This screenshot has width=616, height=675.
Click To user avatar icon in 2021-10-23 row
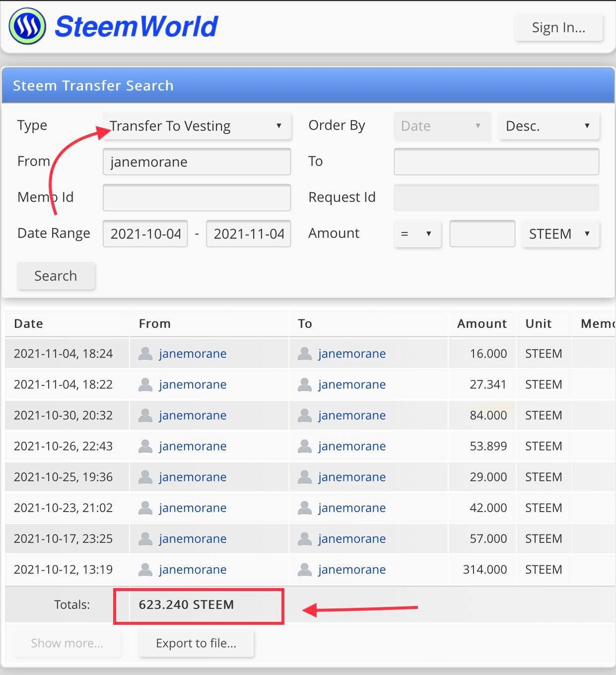pyautogui.click(x=305, y=508)
